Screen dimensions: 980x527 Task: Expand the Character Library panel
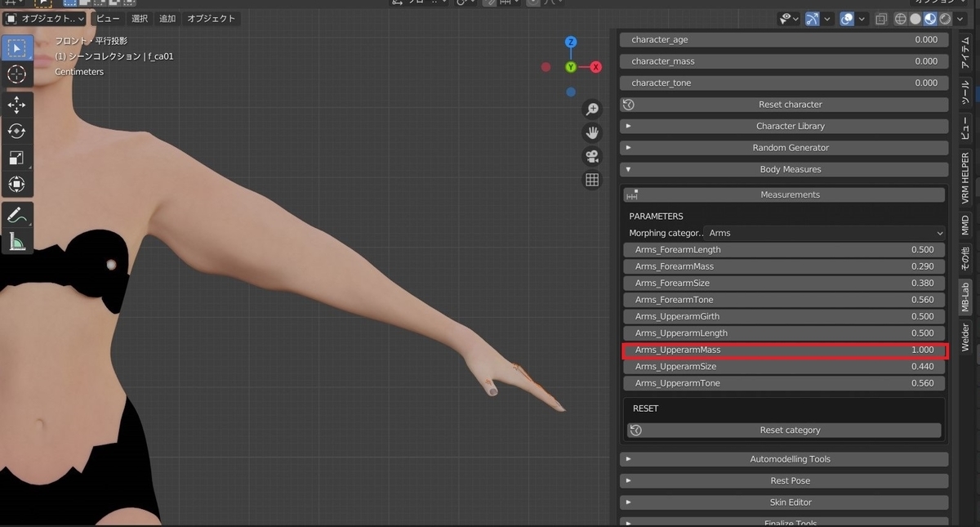point(784,126)
